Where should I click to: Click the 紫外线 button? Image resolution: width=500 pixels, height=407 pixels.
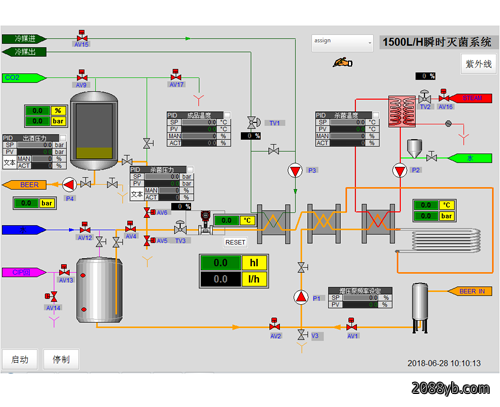tap(479, 64)
